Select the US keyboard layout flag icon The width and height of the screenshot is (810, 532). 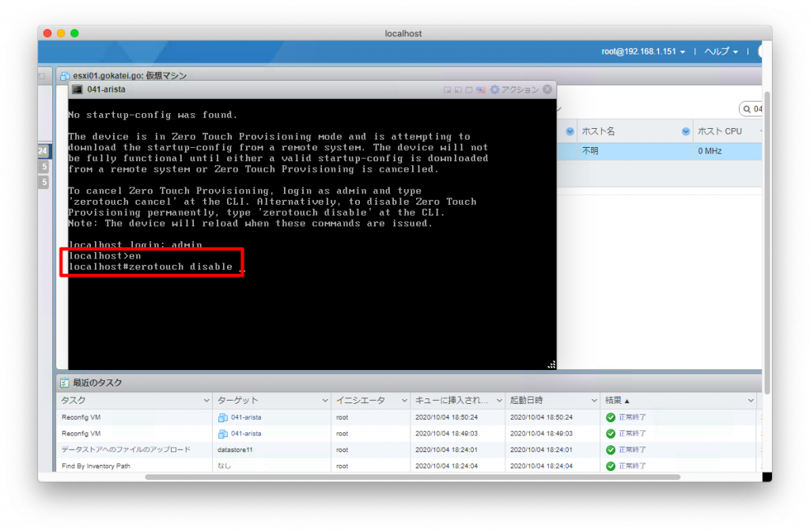coord(481,89)
